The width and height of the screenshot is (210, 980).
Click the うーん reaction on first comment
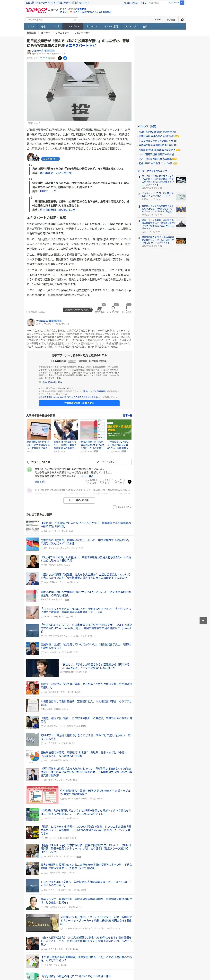click(117, 482)
